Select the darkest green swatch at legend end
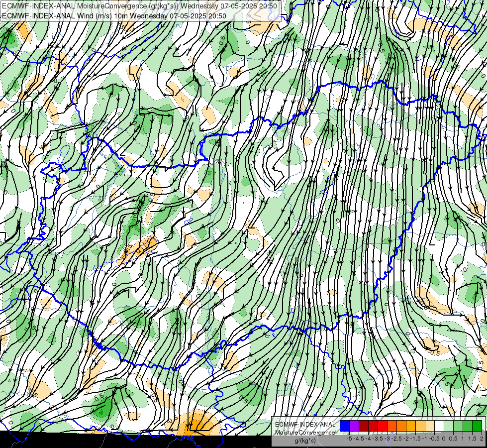Viewport: 487px width, 448px height. (477, 426)
